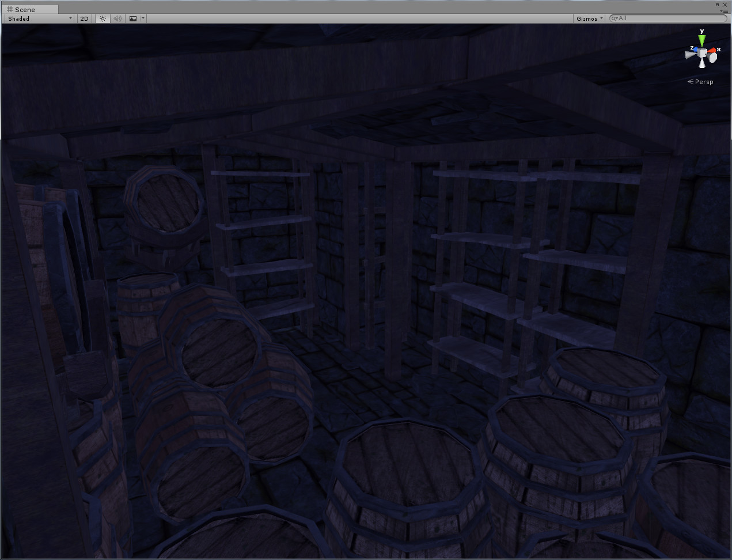The width and height of the screenshot is (732, 560).
Task: Click the gray front axis cone
Action: (x=713, y=58)
